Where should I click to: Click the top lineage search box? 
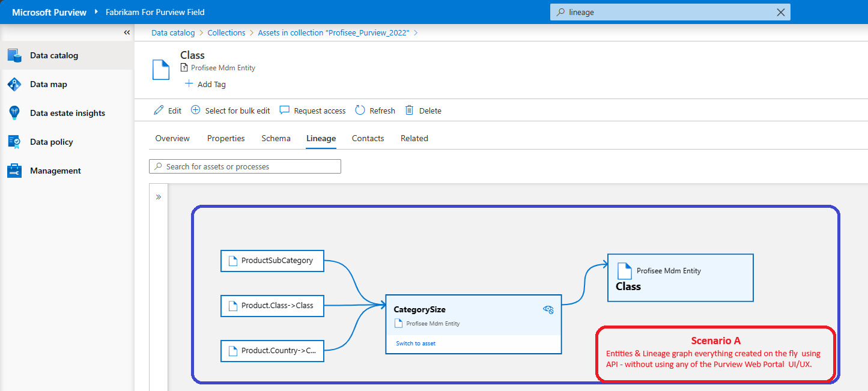coord(670,12)
